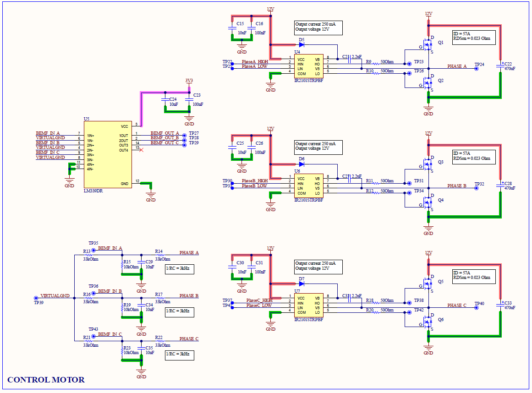This screenshot has height=393, width=532.
Task: Click the BEMF_IN_C label at U5 pin 9
Action: point(48,153)
